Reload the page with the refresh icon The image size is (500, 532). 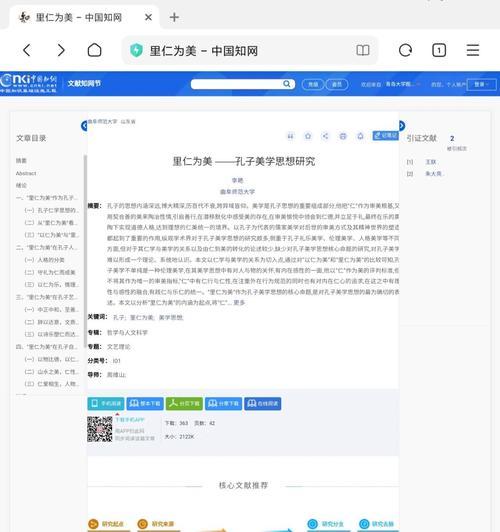pos(405,51)
